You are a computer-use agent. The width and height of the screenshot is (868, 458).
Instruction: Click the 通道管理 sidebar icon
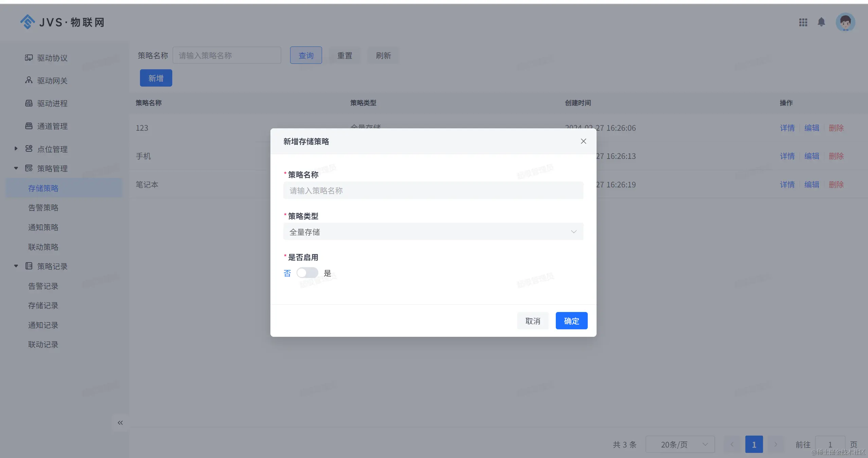click(29, 126)
